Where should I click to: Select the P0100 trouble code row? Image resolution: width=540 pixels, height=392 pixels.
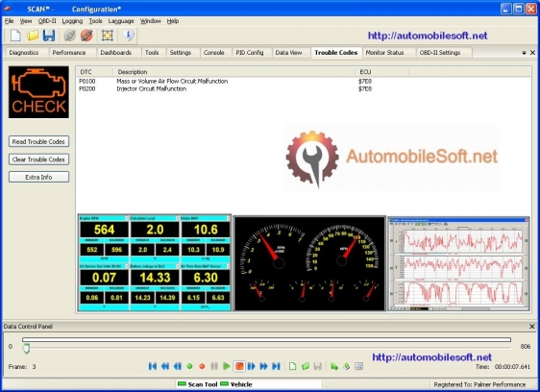(303, 82)
